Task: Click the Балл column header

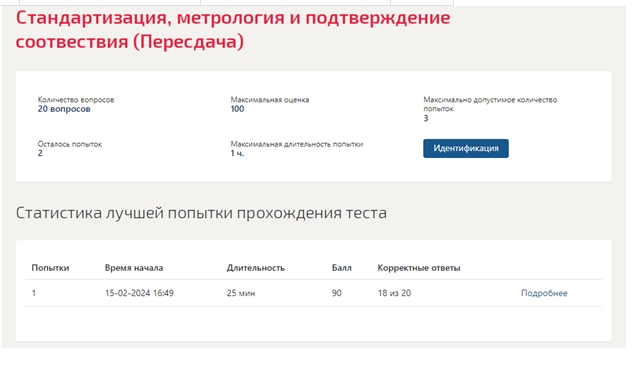Action: click(342, 268)
